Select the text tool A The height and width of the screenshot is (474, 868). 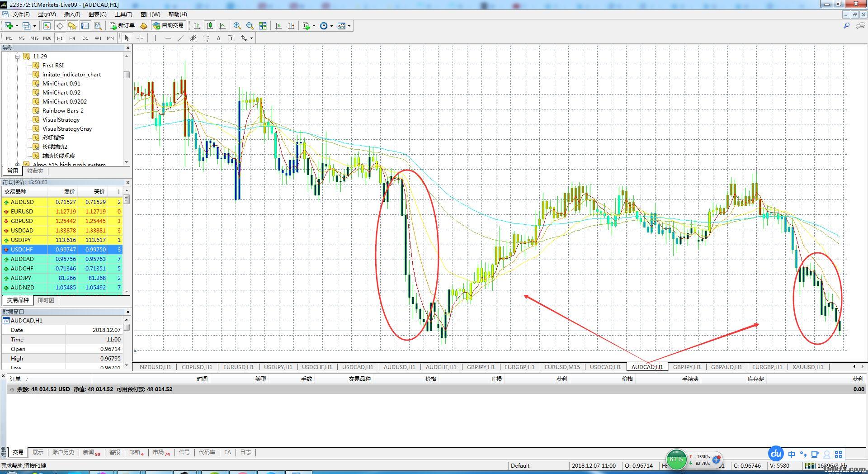tap(218, 38)
